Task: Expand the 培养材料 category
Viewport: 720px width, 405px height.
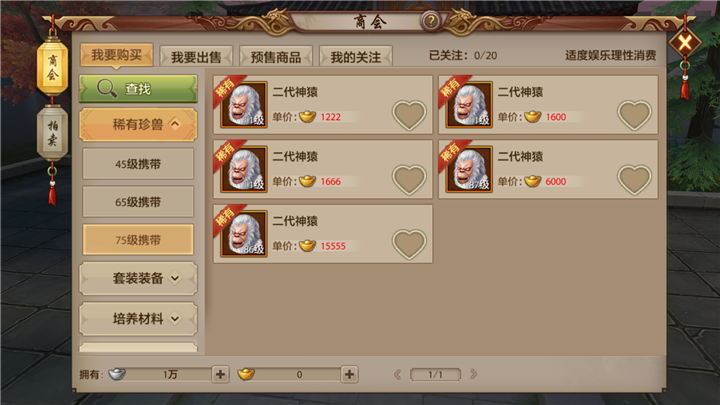Action: pyautogui.click(x=138, y=319)
